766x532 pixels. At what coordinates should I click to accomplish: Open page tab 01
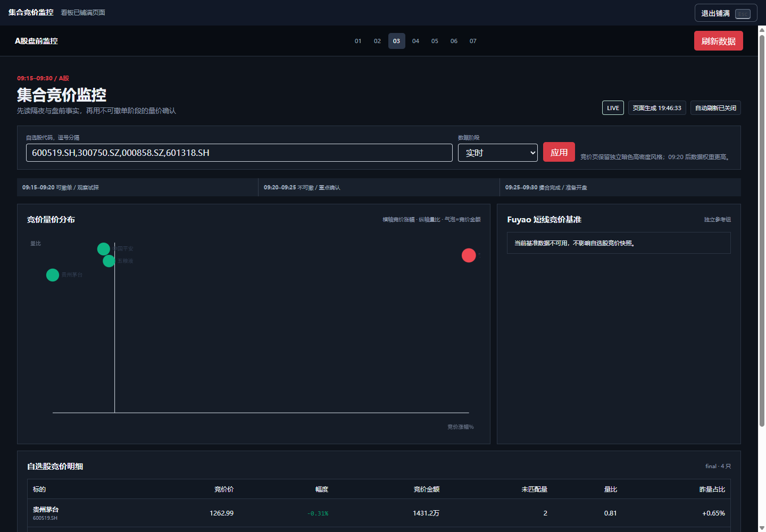click(x=358, y=41)
